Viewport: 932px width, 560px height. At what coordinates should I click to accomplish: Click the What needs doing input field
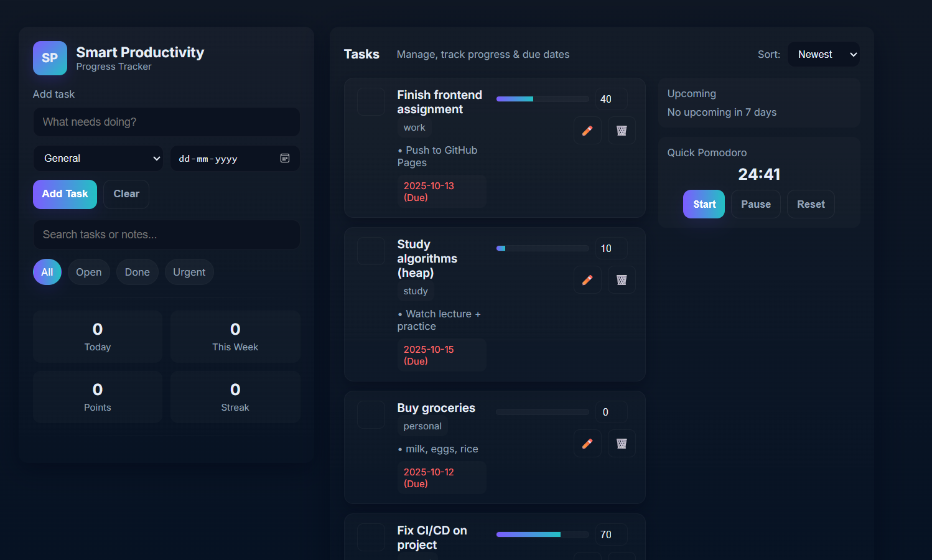click(x=167, y=122)
